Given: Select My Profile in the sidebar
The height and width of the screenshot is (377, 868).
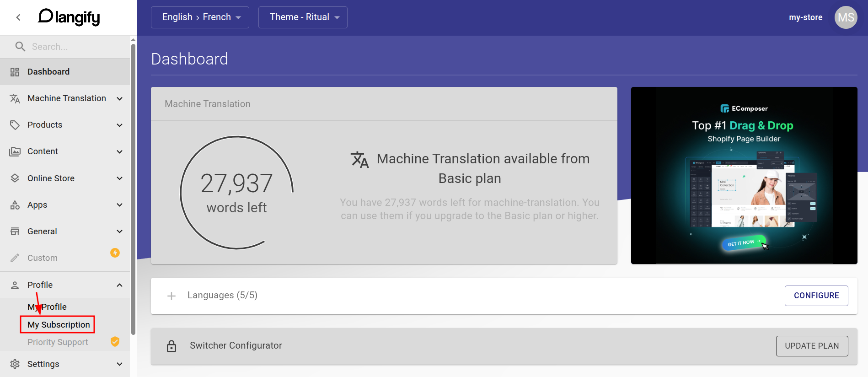Looking at the screenshot, I should coord(47,307).
